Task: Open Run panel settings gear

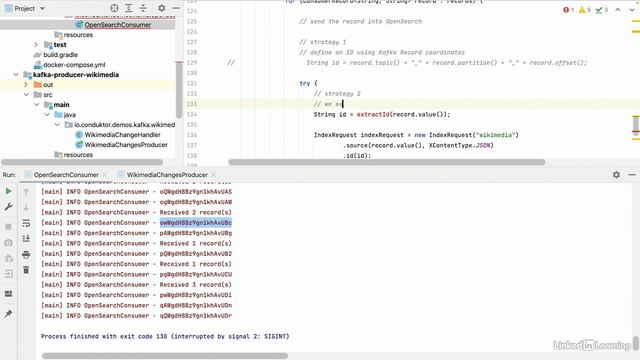Action: click(616, 175)
